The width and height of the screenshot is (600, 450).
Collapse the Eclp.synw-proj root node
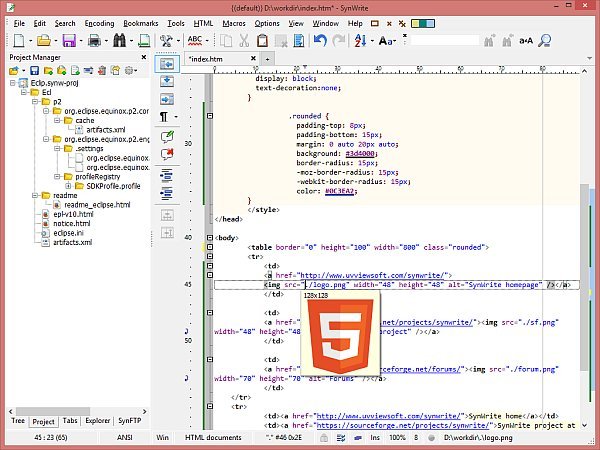(13, 83)
